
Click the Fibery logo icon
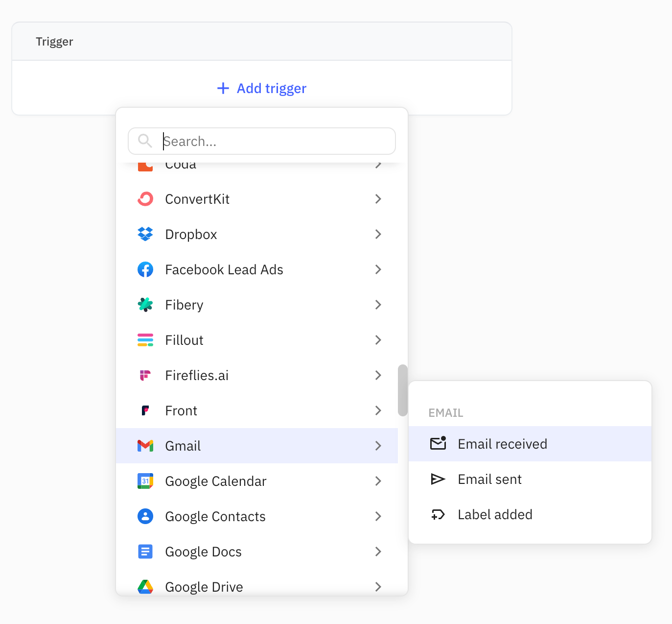[x=145, y=305]
